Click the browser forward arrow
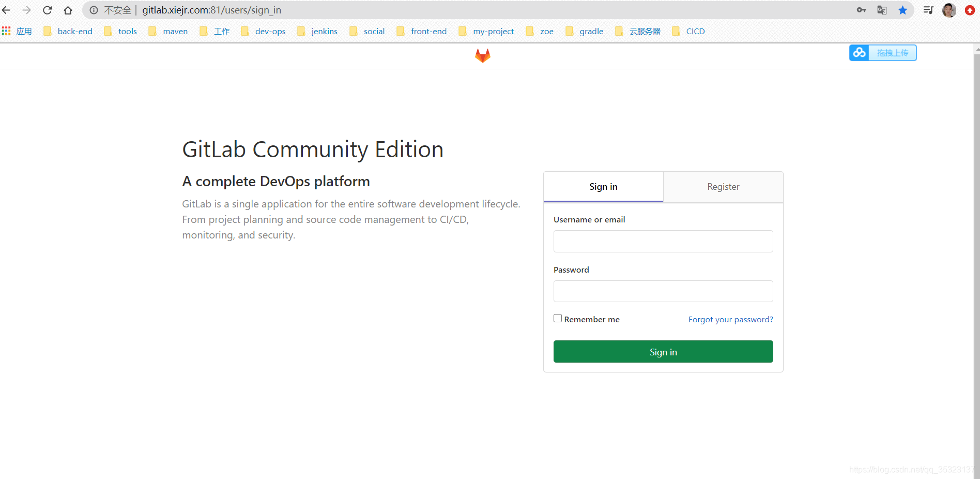 (26, 10)
